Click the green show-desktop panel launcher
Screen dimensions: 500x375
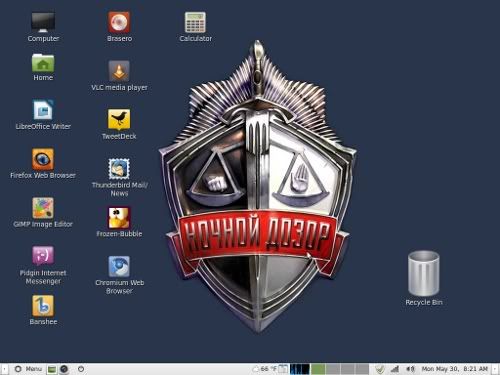click(52, 369)
